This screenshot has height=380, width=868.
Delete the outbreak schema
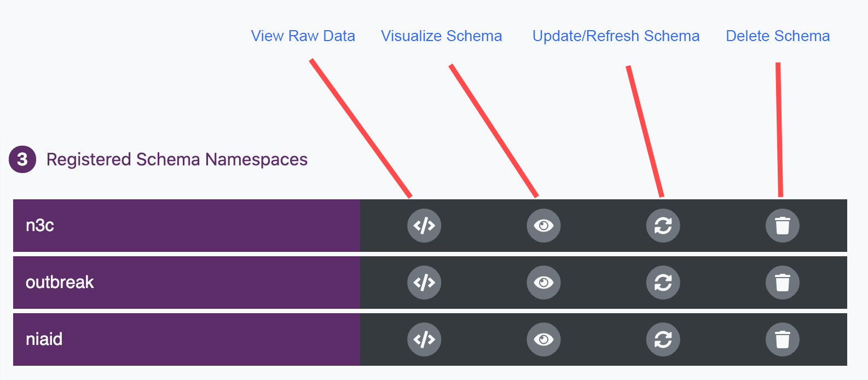[x=782, y=283]
